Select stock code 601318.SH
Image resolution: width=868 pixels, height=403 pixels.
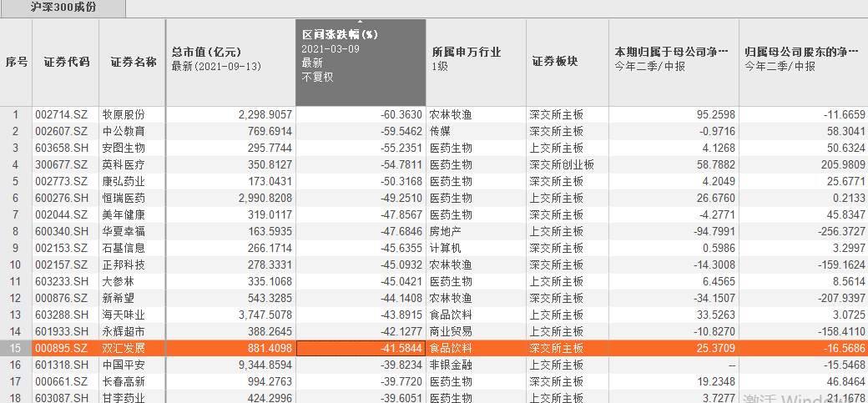click(x=66, y=365)
